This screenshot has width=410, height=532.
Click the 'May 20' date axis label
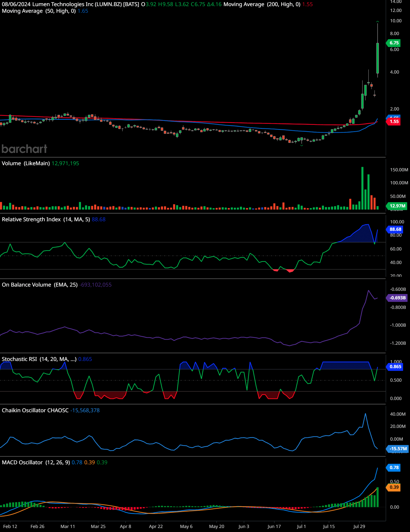click(217, 526)
